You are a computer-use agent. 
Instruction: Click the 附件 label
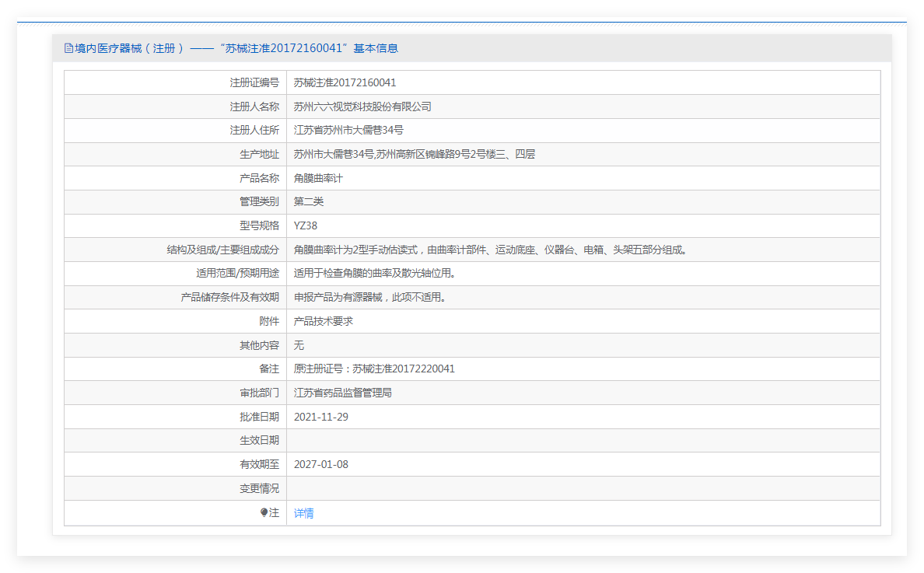(269, 322)
